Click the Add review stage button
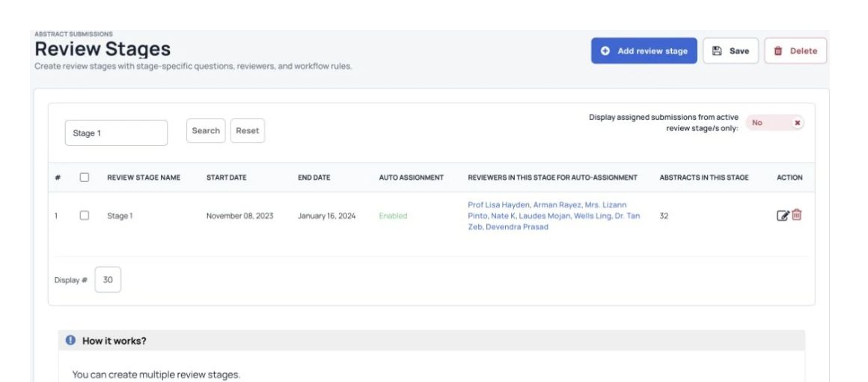The width and height of the screenshot is (868, 382). [x=644, y=51]
